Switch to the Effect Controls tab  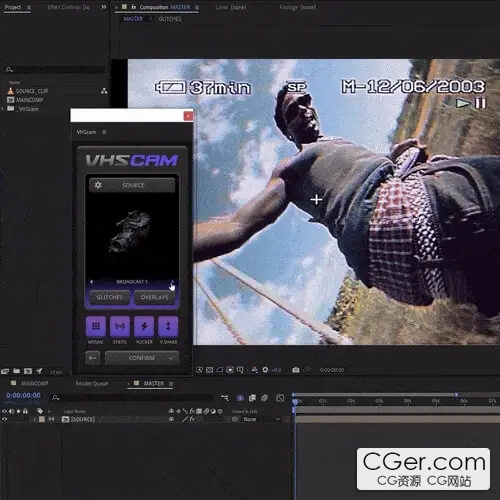pos(69,7)
